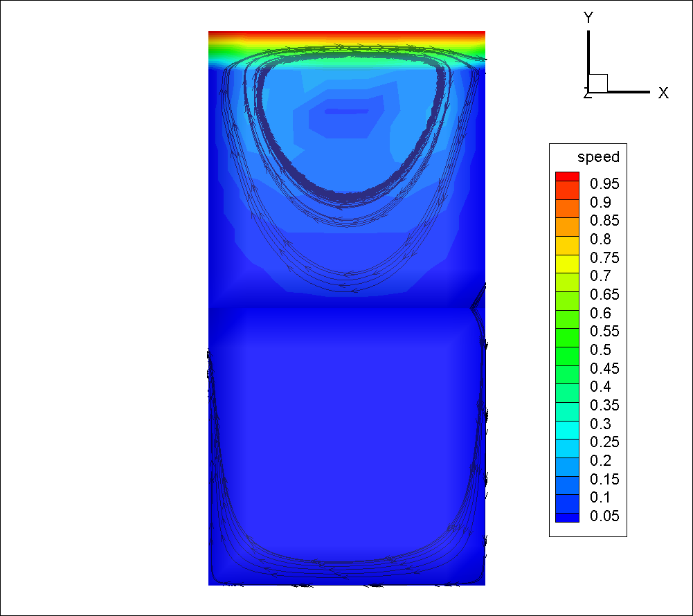The image size is (693, 616).
Task: Select the 0.85 legend value label
Action: (604, 221)
